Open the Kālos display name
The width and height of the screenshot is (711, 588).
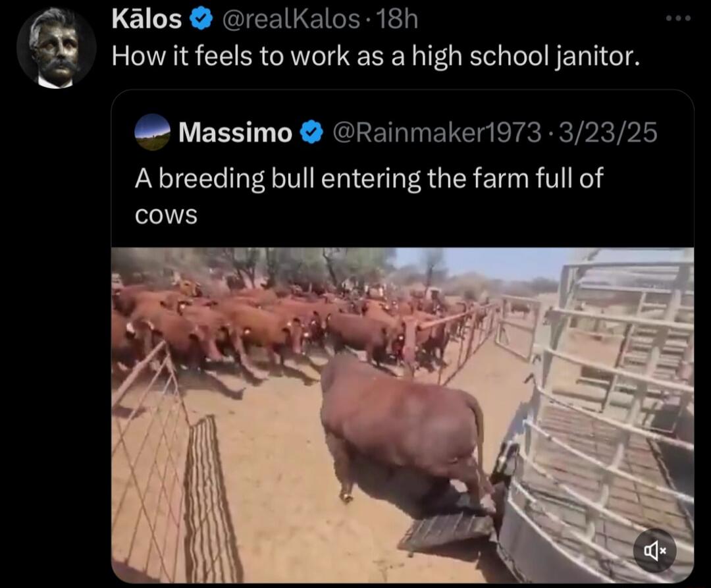pyautogui.click(x=147, y=19)
